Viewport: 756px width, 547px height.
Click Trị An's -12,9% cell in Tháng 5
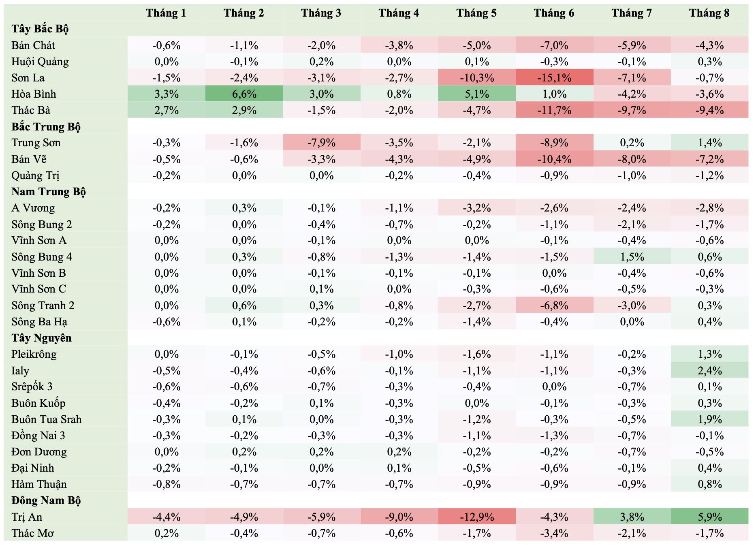pyautogui.click(x=476, y=517)
